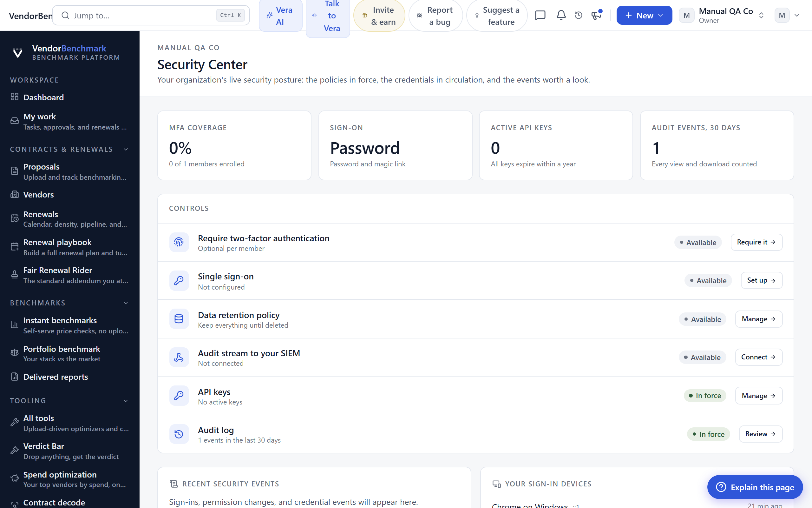Click Set up for Single sign-on
This screenshot has width=812, height=508.
coord(761,280)
